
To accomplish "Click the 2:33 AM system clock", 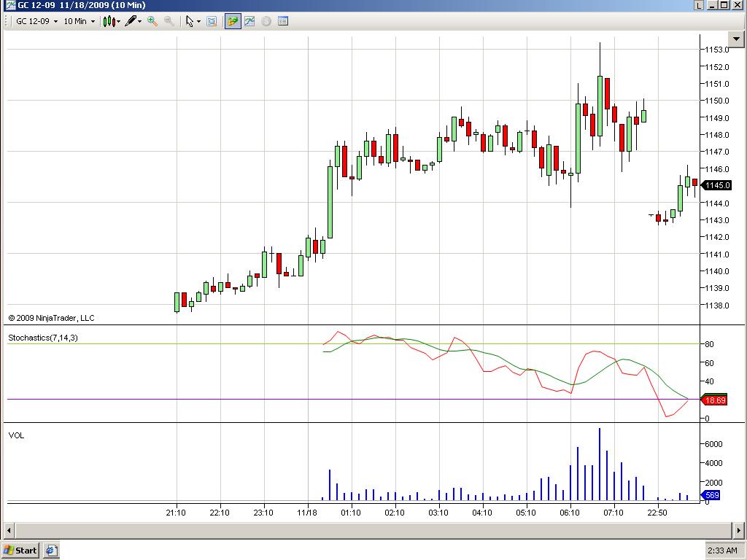I will tap(722, 551).
